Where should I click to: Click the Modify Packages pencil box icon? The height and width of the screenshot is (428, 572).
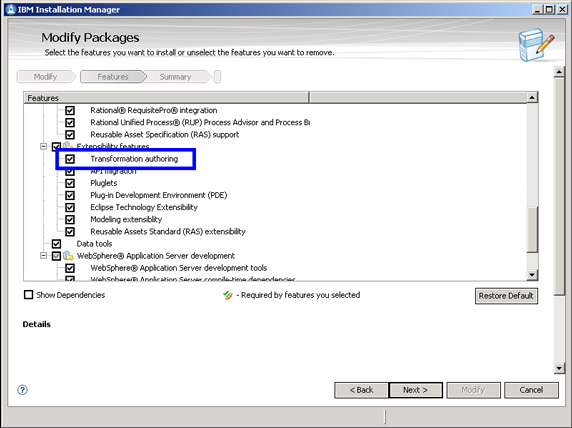point(536,45)
